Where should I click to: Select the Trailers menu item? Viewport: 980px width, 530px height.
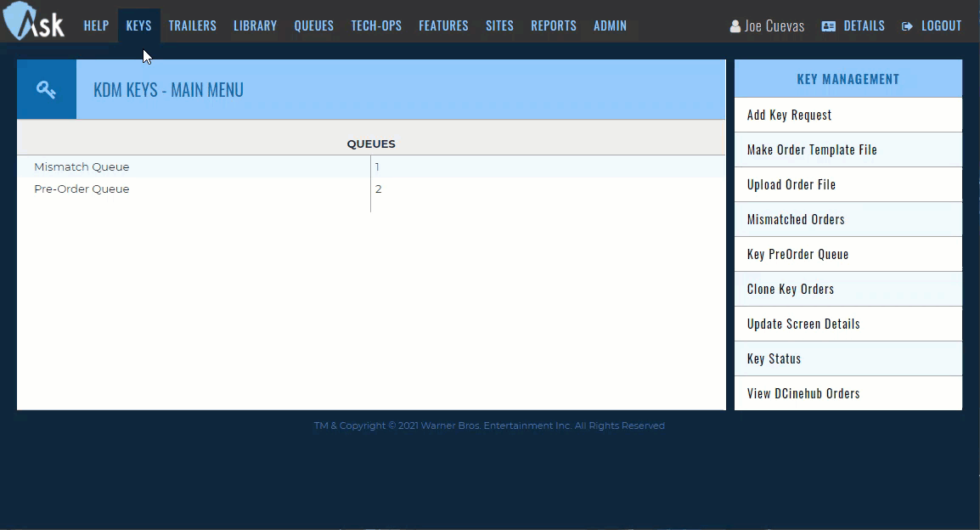[x=192, y=25]
